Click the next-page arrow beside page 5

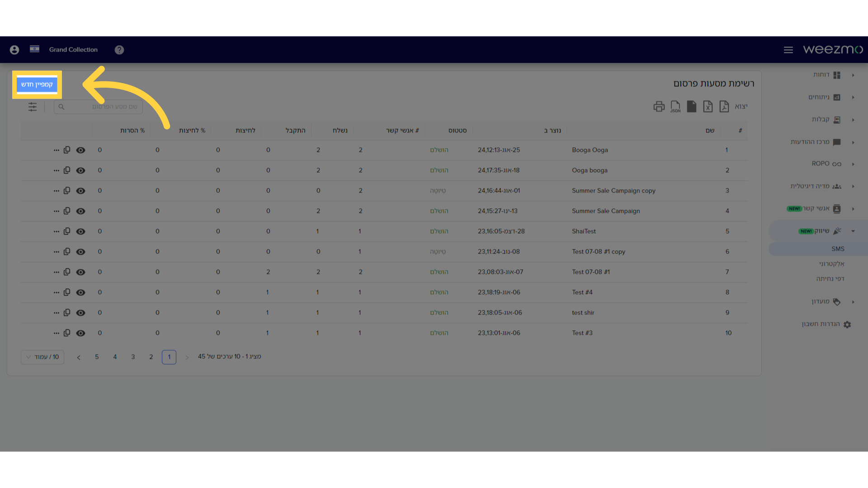[79, 357]
